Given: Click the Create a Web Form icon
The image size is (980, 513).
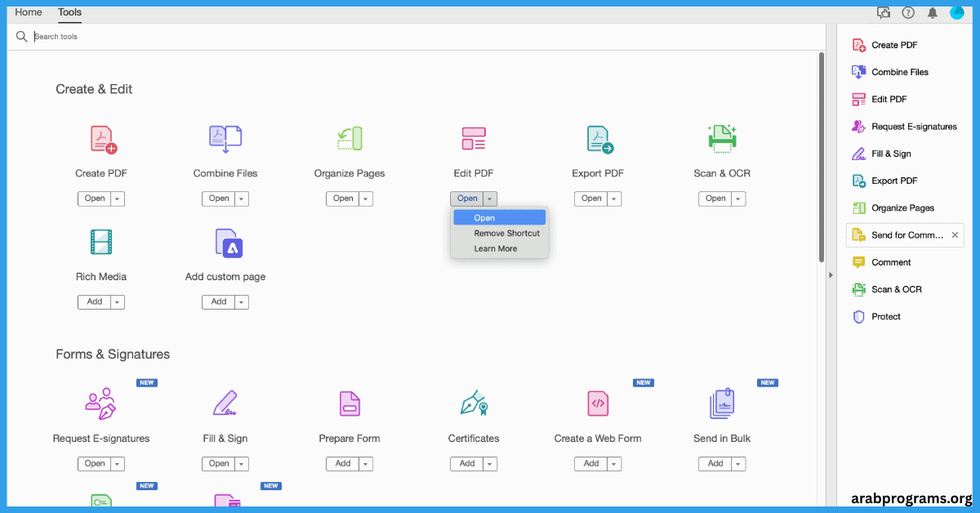Looking at the screenshot, I should [x=598, y=404].
